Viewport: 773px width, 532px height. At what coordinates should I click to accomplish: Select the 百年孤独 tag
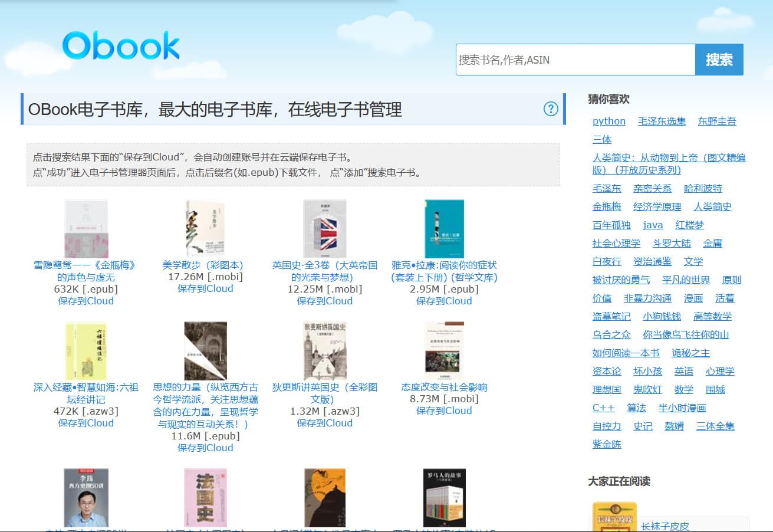[611, 225]
